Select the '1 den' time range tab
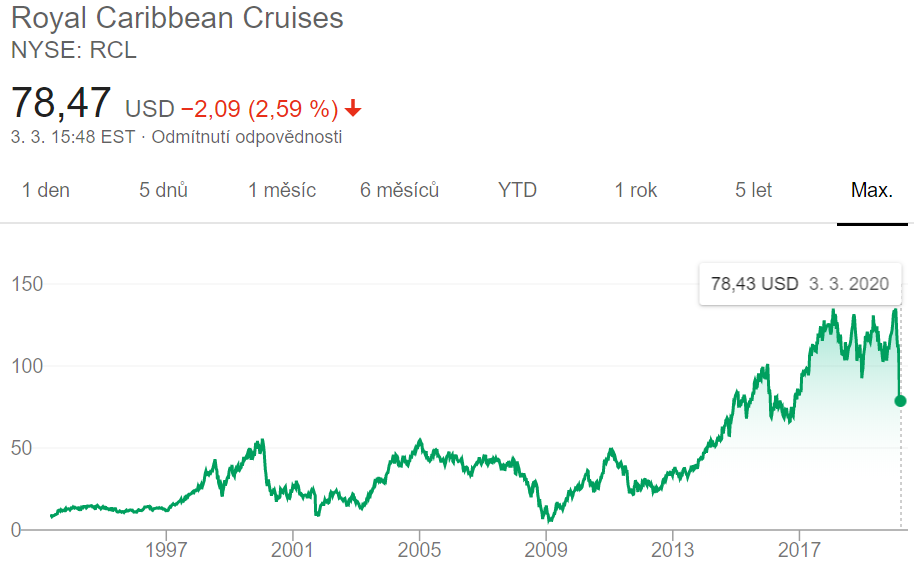 pos(46,190)
